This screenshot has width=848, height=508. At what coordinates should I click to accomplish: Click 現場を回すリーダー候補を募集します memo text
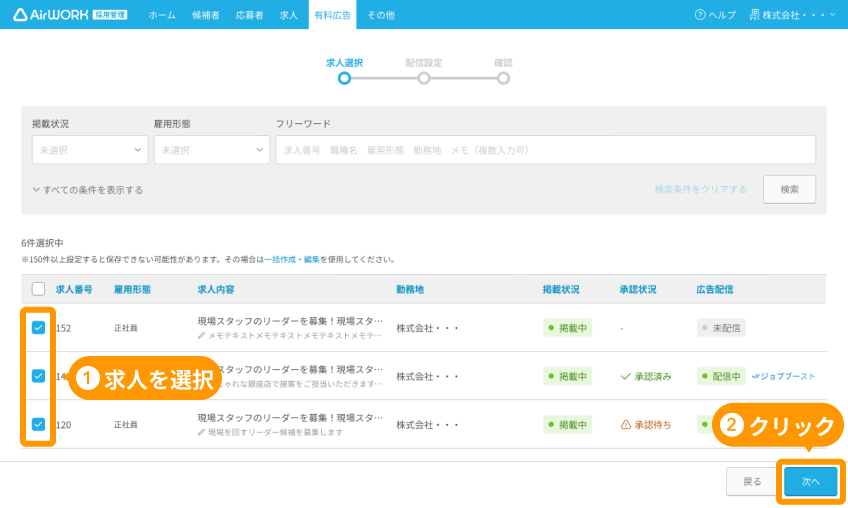(x=275, y=432)
